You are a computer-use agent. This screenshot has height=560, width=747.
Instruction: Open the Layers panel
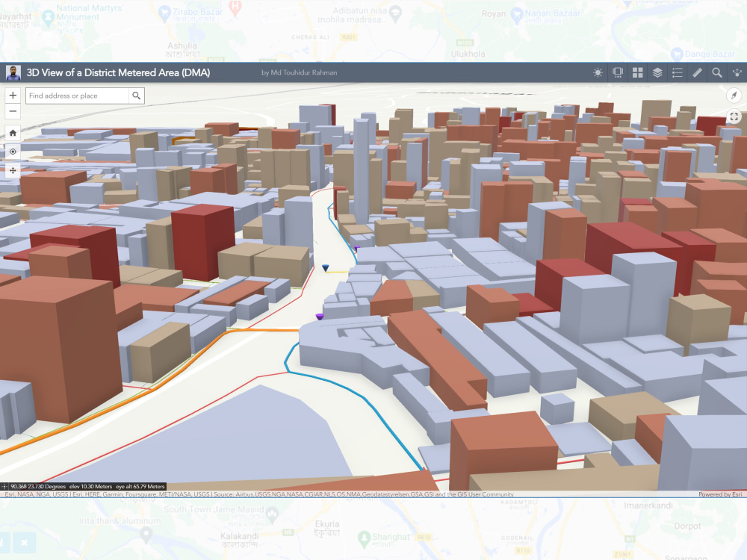coord(657,72)
